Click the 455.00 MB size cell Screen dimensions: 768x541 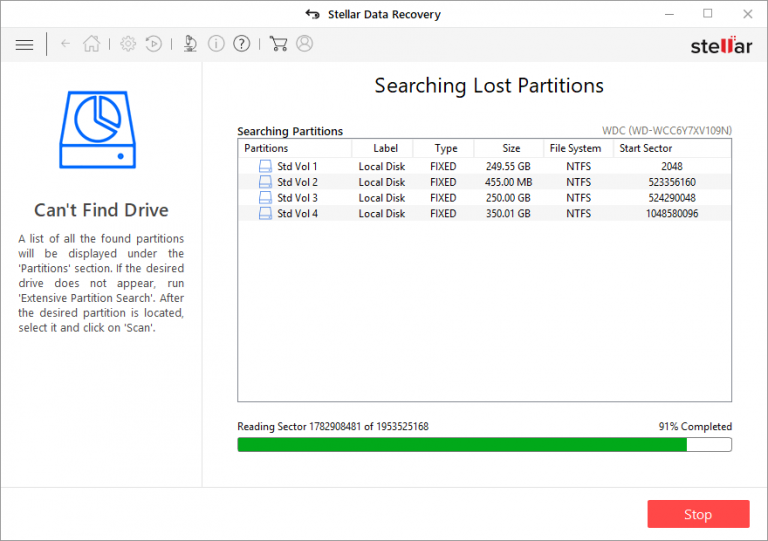coord(508,182)
